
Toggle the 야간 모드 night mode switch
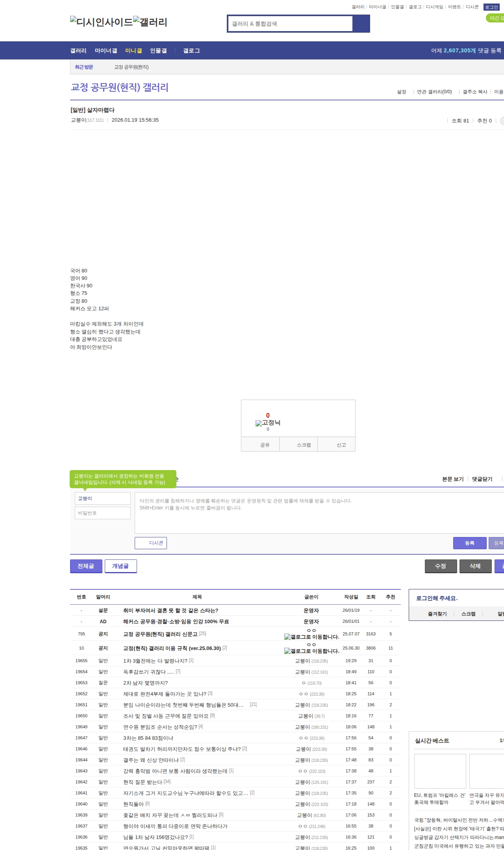495,18
